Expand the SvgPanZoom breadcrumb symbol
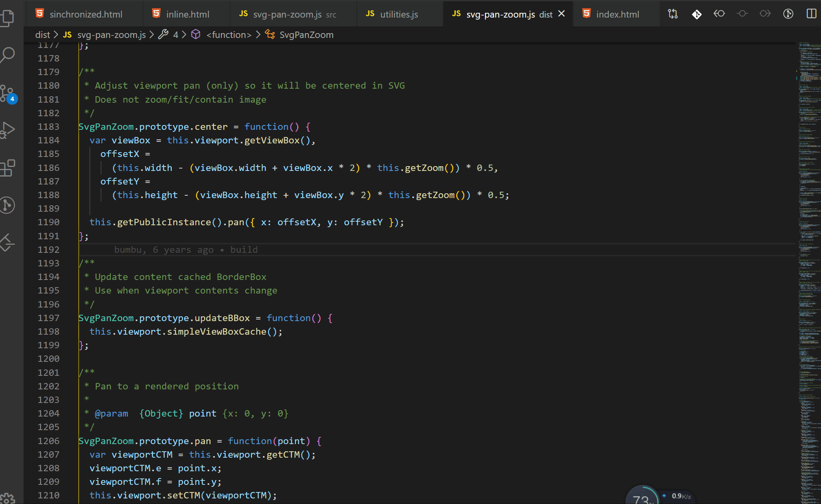This screenshot has height=504, width=821. pos(306,35)
